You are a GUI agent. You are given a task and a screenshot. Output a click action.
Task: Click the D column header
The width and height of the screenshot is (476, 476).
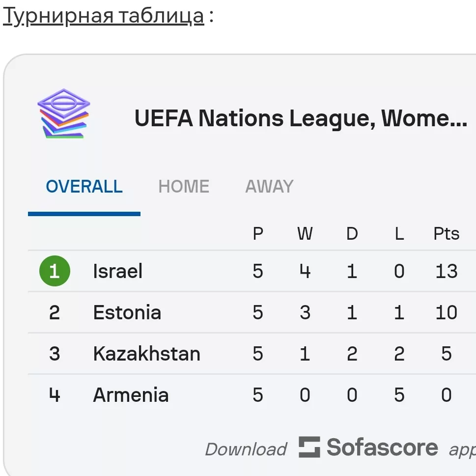tap(352, 234)
